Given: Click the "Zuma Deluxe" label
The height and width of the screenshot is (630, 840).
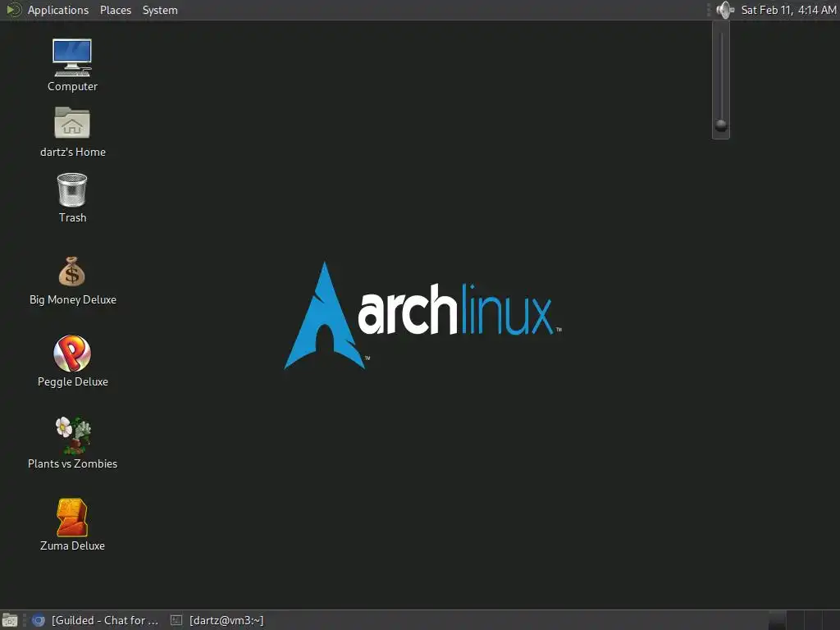Looking at the screenshot, I should pyautogui.click(x=72, y=546).
